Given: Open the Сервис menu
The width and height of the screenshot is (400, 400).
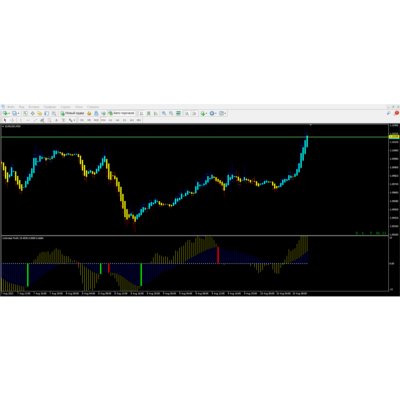Looking at the screenshot, I should (65, 107).
